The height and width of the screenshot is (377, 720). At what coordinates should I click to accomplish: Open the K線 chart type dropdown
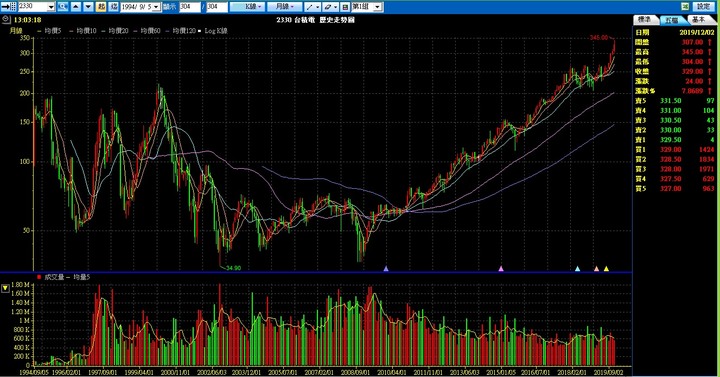pyautogui.click(x=248, y=6)
